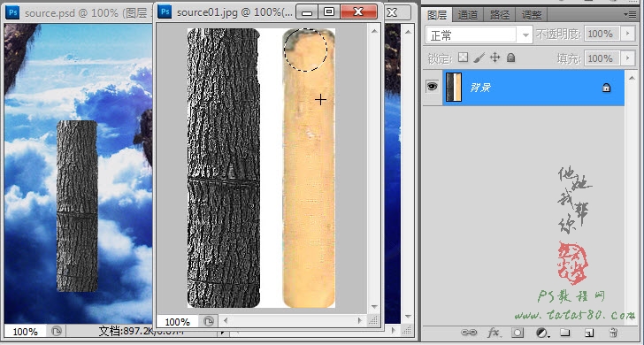Open the layers panel options menu
The width and height of the screenshot is (644, 345).
[630, 14]
